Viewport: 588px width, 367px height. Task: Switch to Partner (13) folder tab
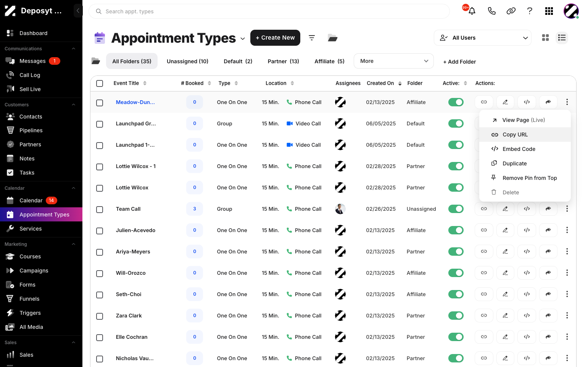284,61
